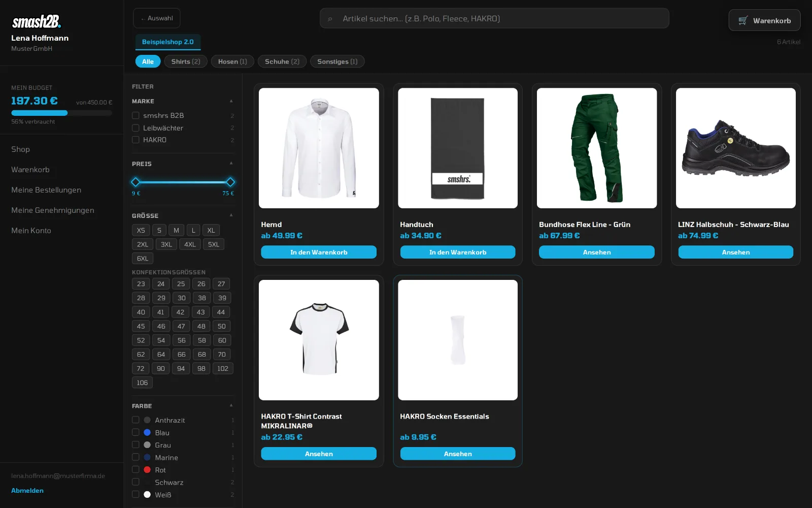Filter by Konfektionsgröße 42
This screenshot has height=508, width=812.
pyautogui.click(x=181, y=312)
